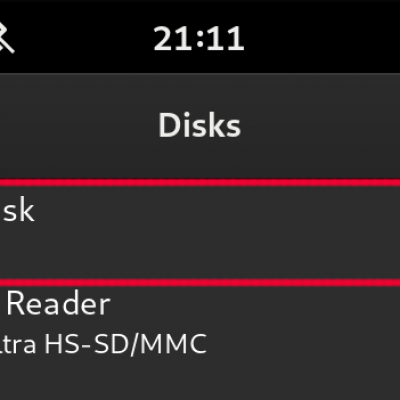The height and width of the screenshot is (400, 400).
Task: Open the 21:11 clock menu
Action: (x=199, y=39)
